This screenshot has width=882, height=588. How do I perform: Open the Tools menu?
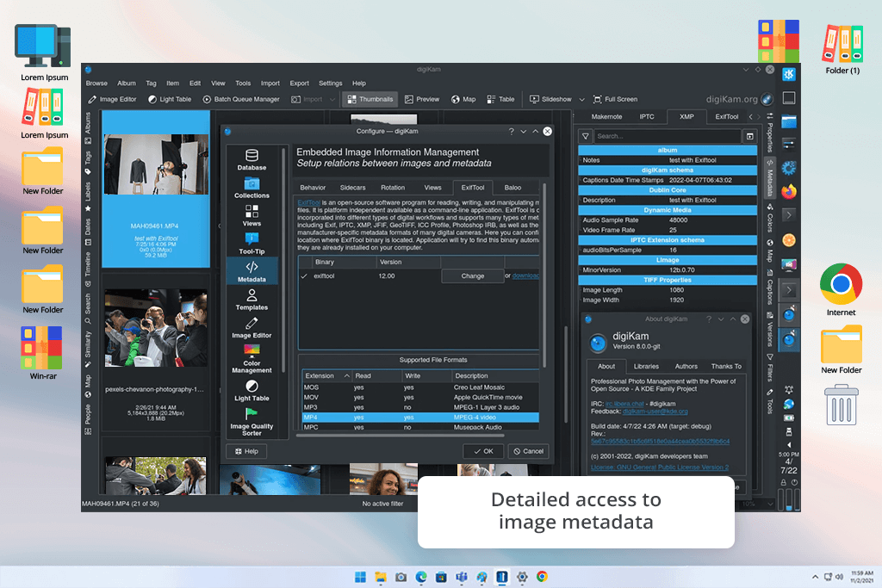(243, 84)
